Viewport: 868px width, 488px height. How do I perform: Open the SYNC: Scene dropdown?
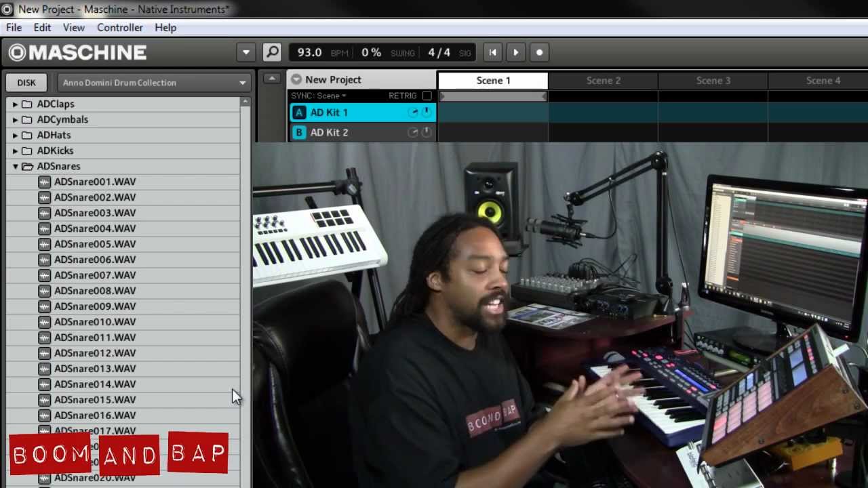click(x=319, y=96)
